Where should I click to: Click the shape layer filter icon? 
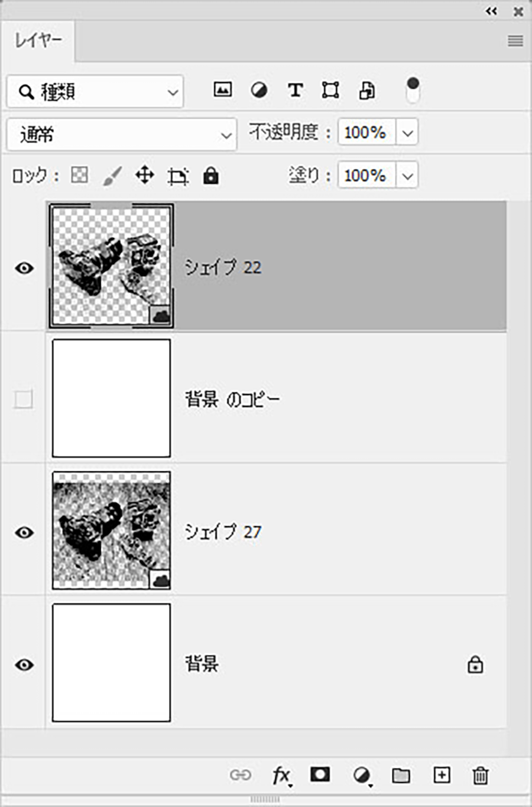[x=330, y=90]
